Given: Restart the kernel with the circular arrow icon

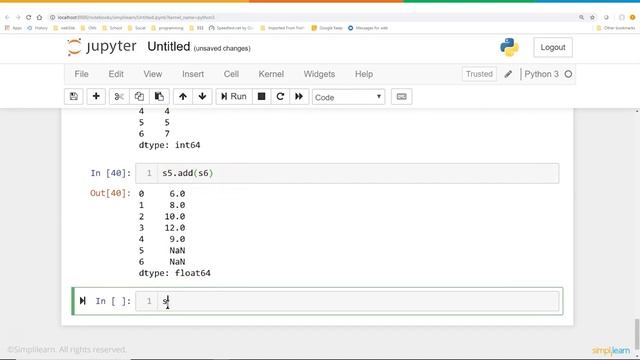Looking at the screenshot, I should 280,97.
